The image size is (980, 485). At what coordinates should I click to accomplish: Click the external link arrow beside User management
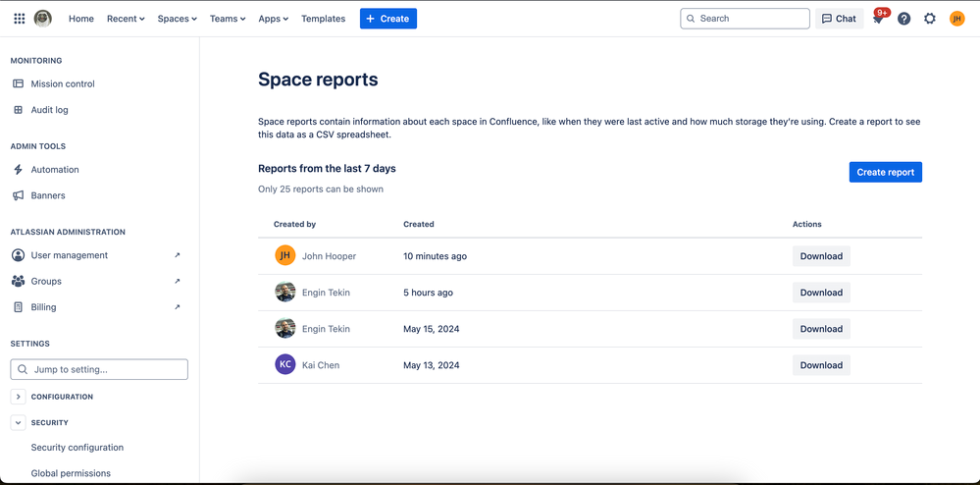pyautogui.click(x=177, y=255)
